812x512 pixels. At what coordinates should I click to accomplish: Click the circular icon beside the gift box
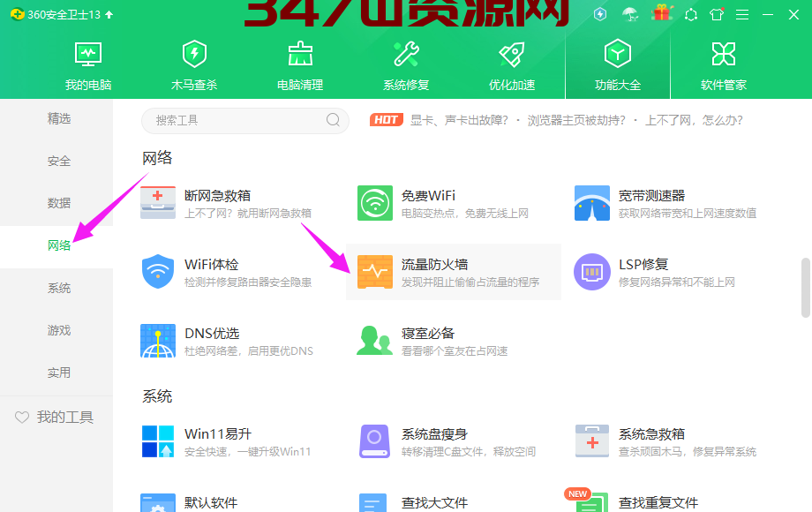click(x=691, y=14)
